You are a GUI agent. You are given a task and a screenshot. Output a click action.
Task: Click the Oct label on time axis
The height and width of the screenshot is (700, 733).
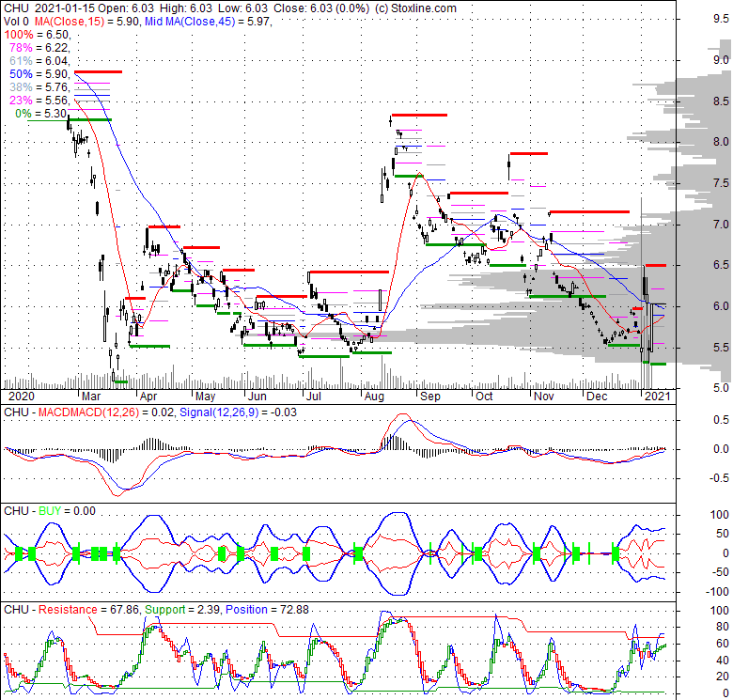(x=484, y=397)
